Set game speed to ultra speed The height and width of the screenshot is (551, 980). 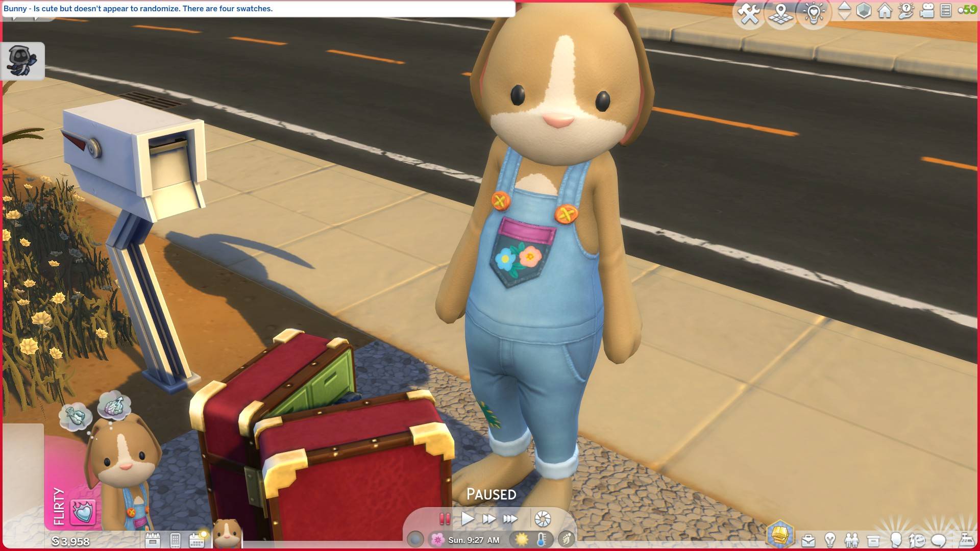pos(510,519)
